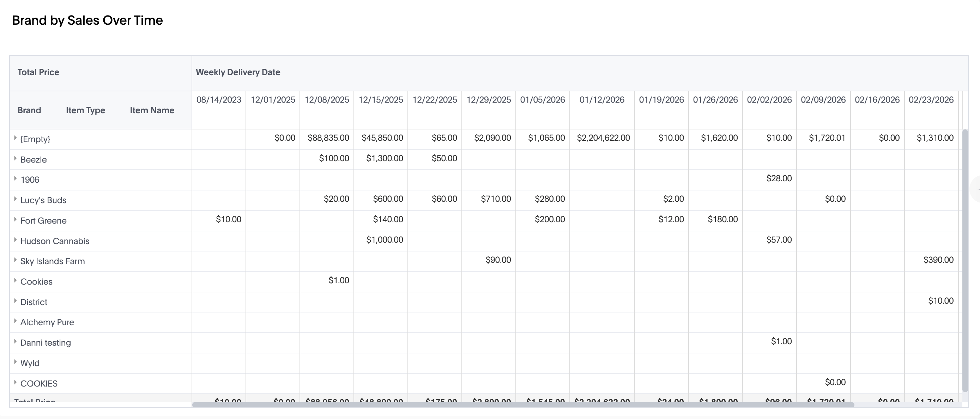The width and height of the screenshot is (980, 419).
Task: Expand the Lucy's Buds row
Action: pos(15,199)
